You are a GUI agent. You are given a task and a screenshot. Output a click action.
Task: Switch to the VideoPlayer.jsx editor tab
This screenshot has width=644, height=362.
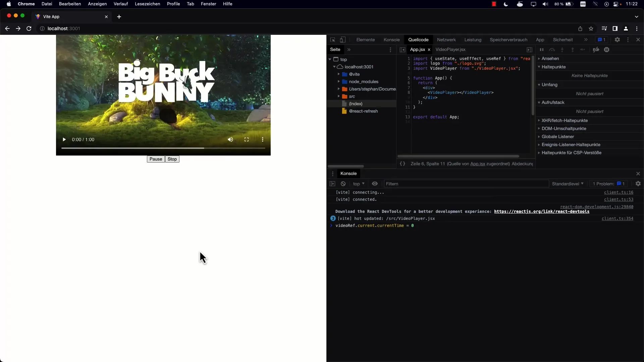(450, 50)
